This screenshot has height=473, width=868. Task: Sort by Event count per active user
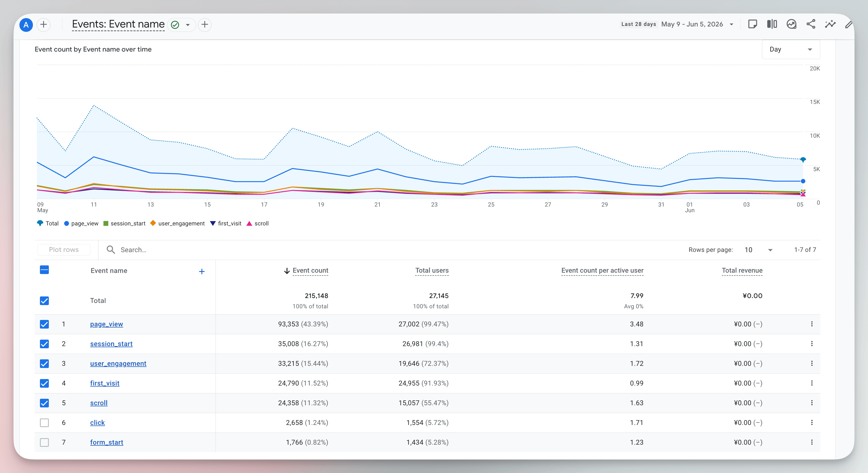click(x=602, y=271)
